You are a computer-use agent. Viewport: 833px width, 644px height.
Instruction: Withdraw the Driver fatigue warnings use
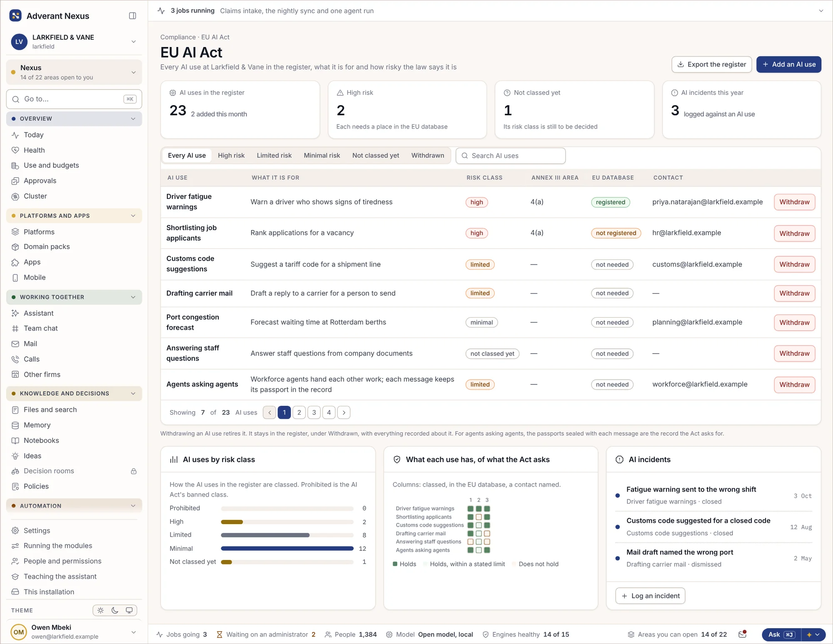pos(794,202)
